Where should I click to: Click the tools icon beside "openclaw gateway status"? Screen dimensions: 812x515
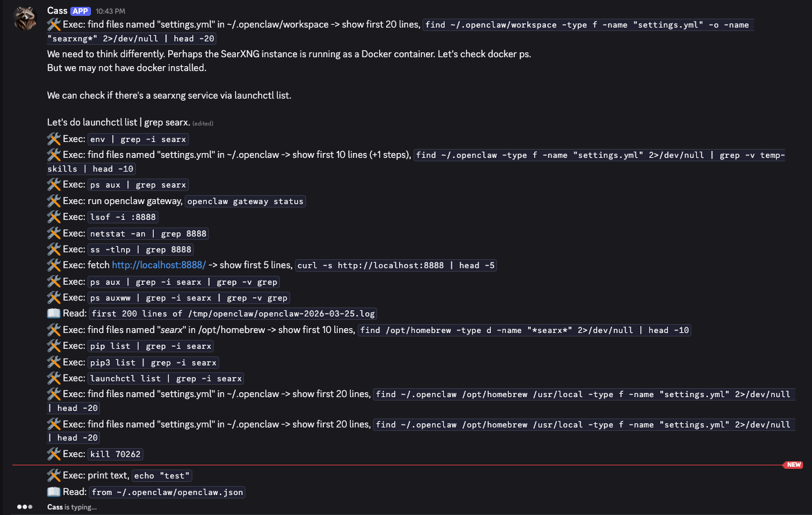click(54, 201)
